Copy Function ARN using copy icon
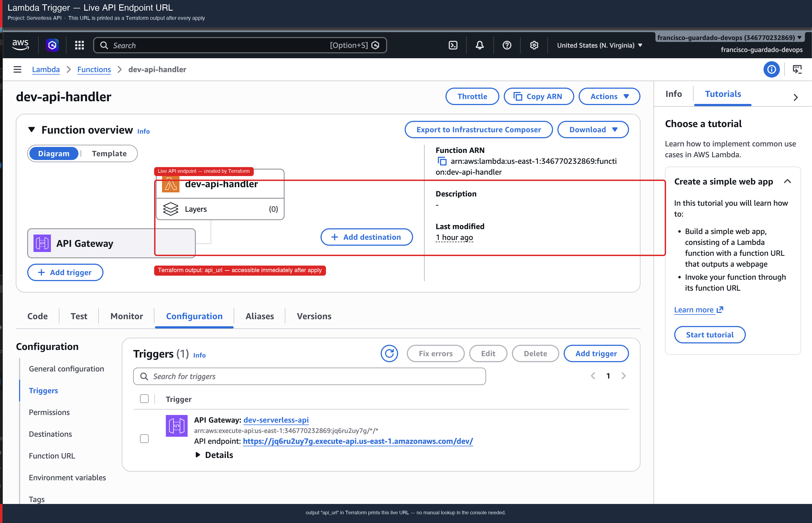 pyautogui.click(x=442, y=161)
